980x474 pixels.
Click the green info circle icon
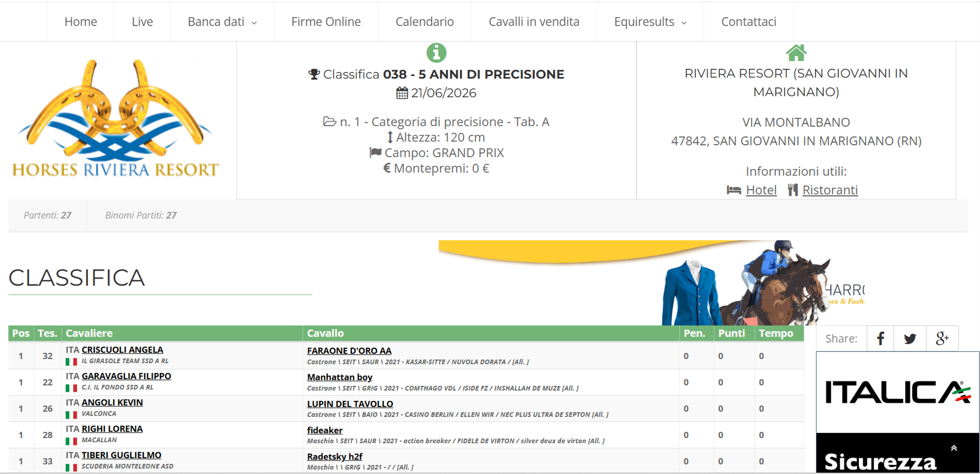click(436, 53)
